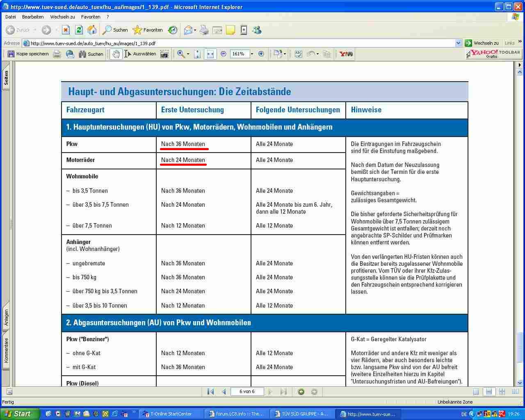This screenshot has height=420, width=525.
Task: Open the zoom-in tool dropdown arrow
Action: pyautogui.click(x=188, y=54)
